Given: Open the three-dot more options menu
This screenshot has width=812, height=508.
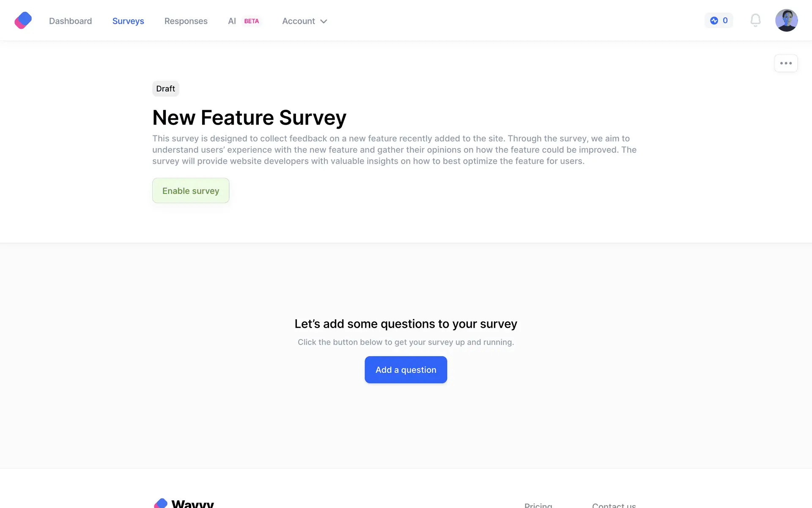Looking at the screenshot, I should coord(786,63).
